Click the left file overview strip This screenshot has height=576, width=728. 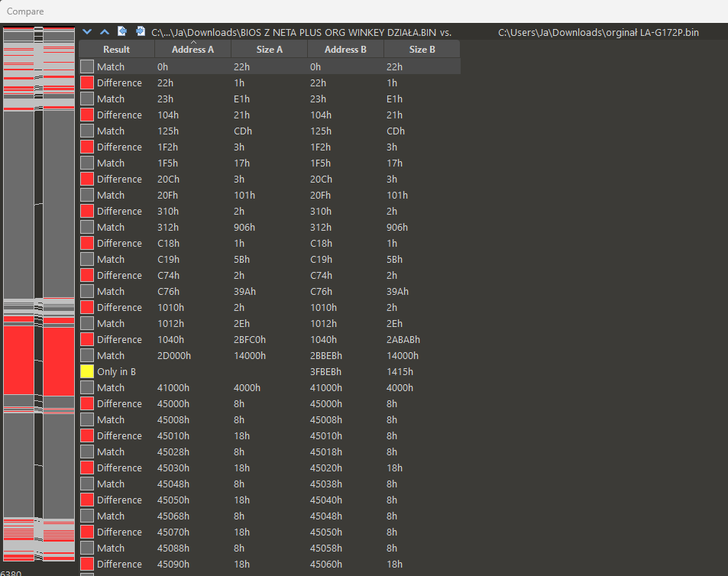18,294
